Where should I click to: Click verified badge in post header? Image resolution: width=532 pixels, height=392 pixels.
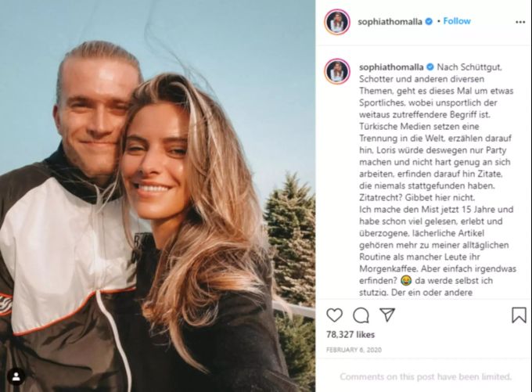429,22
